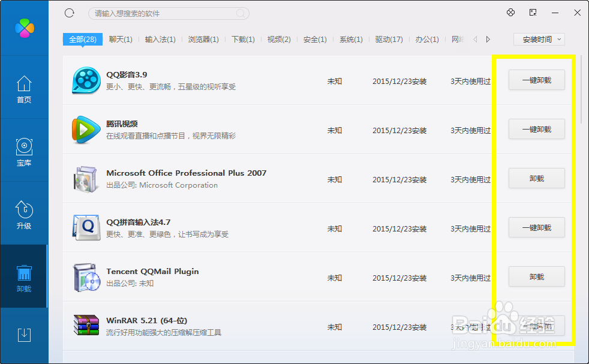Screen dimensions: 589x364
Task: Select the QQ影音3.9 title text
Action: click(127, 74)
